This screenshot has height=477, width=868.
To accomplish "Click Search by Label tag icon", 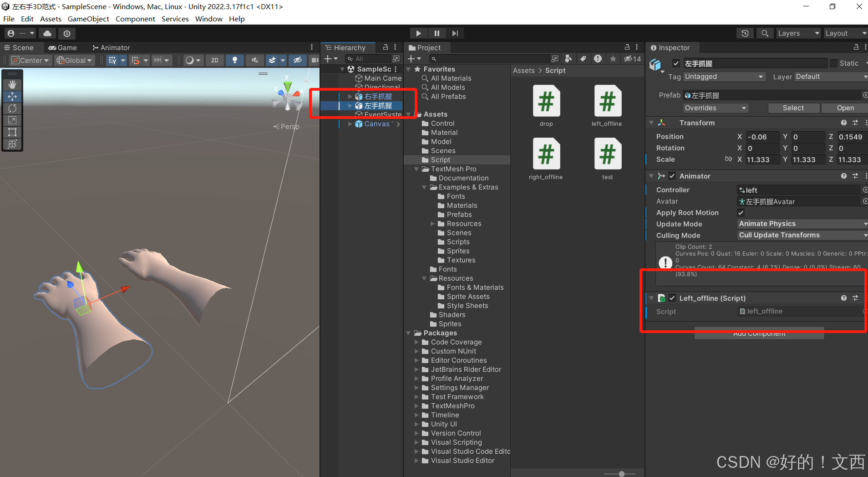I will point(583,59).
